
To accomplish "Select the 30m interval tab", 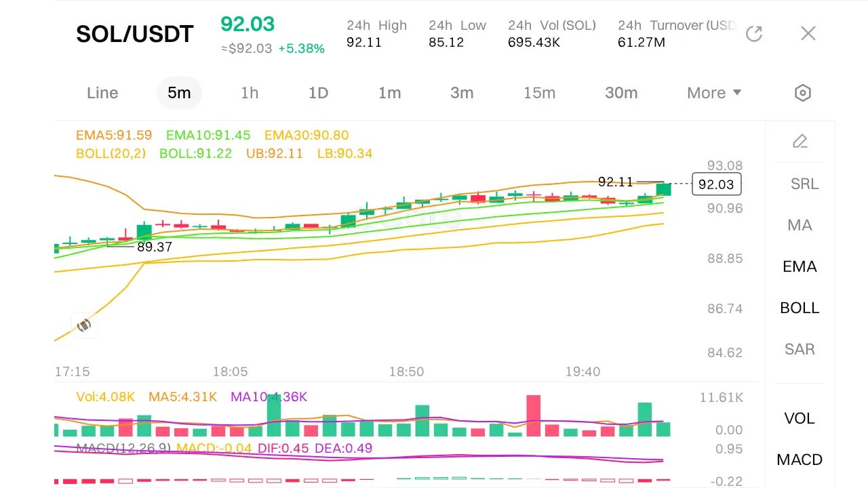I will point(621,93).
